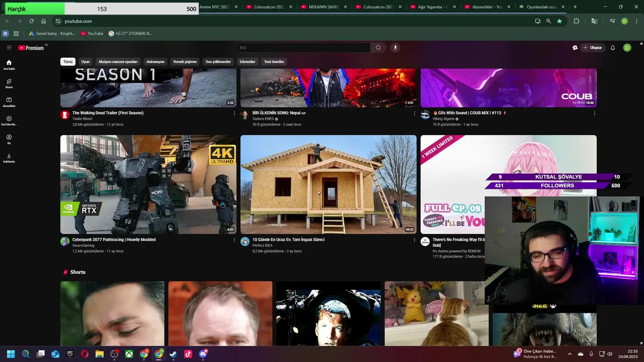Go to Chrome home page button
644x362 pixels.
click(44, 21)
